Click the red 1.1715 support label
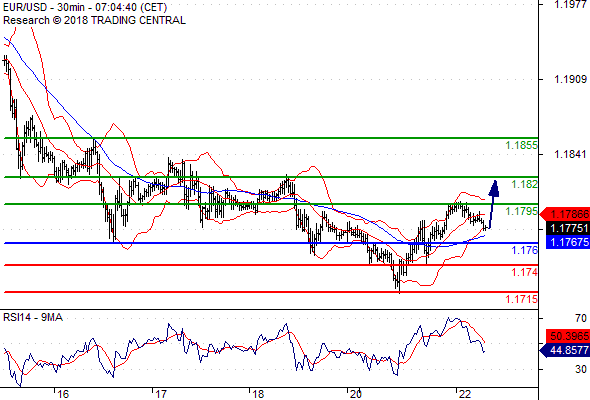Viewport: 590px width, 400px height. 521,299
